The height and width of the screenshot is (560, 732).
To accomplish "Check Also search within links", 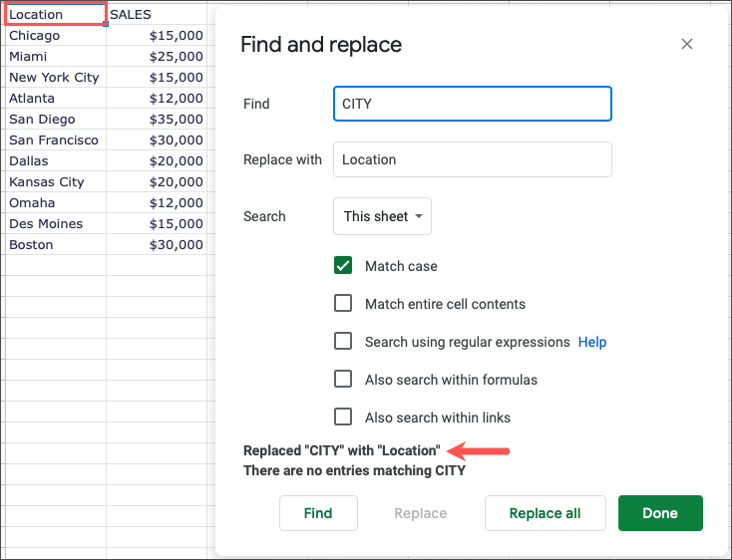I will pyautogui.click(x=343, y=418).
